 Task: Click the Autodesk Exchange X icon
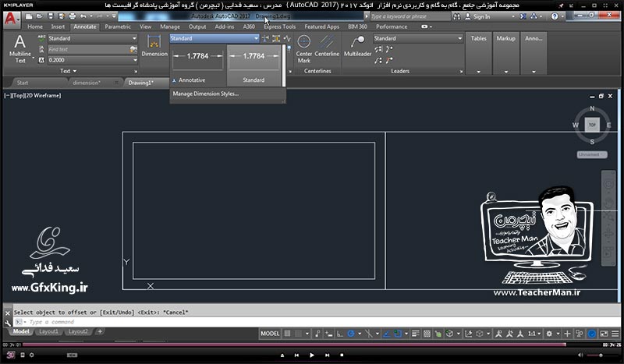point(523,16)
